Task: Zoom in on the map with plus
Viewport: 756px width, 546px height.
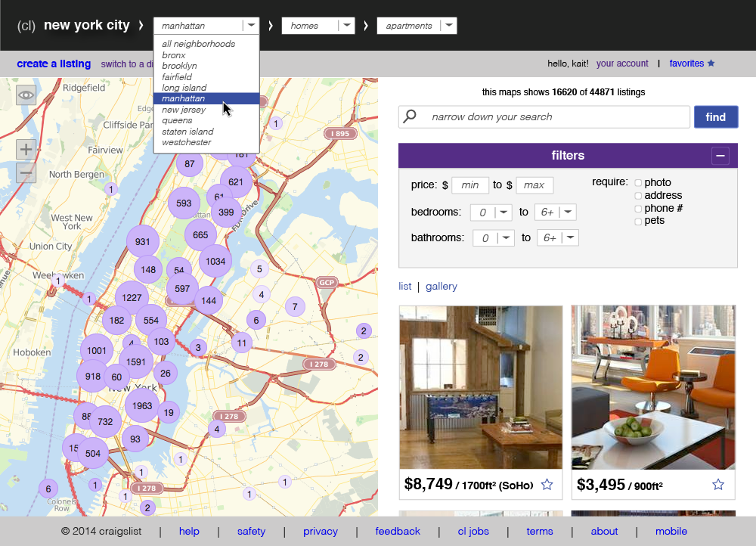Action: tap(26, 149)
